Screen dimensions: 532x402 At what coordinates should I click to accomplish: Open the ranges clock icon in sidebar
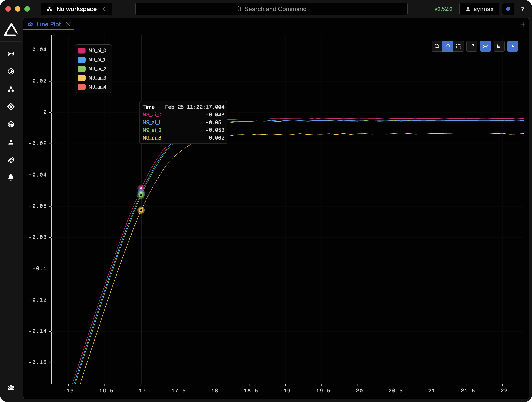[x=11, y=71]
